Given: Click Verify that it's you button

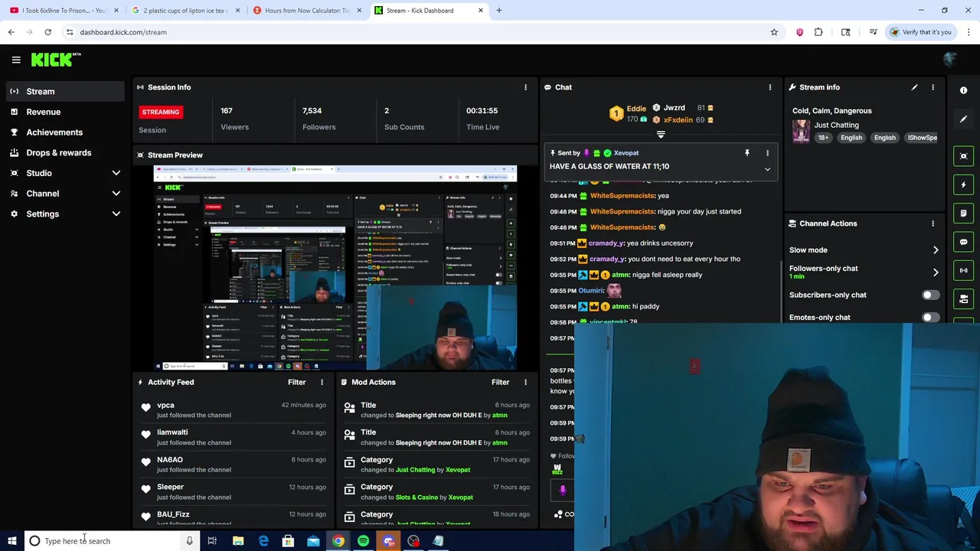Looking at the screenshot, I should pos(921,32).
